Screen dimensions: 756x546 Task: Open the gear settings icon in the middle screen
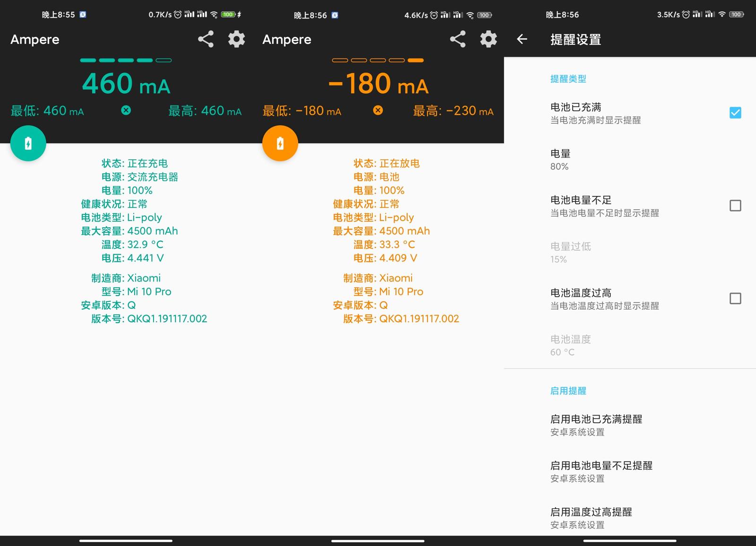489,40
